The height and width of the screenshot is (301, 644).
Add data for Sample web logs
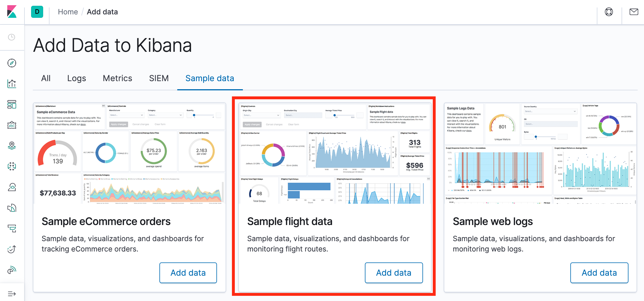599,273
